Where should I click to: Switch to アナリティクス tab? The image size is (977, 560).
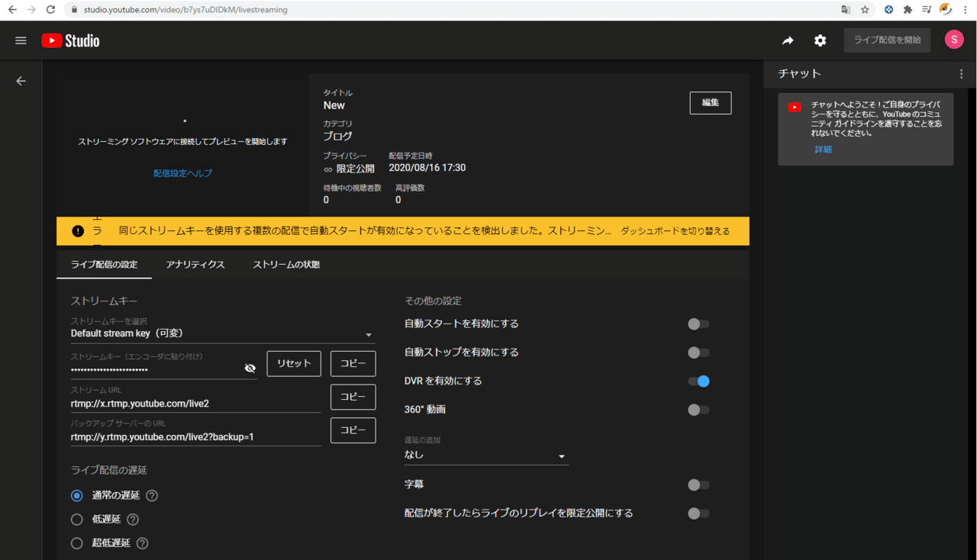(195, 265)
